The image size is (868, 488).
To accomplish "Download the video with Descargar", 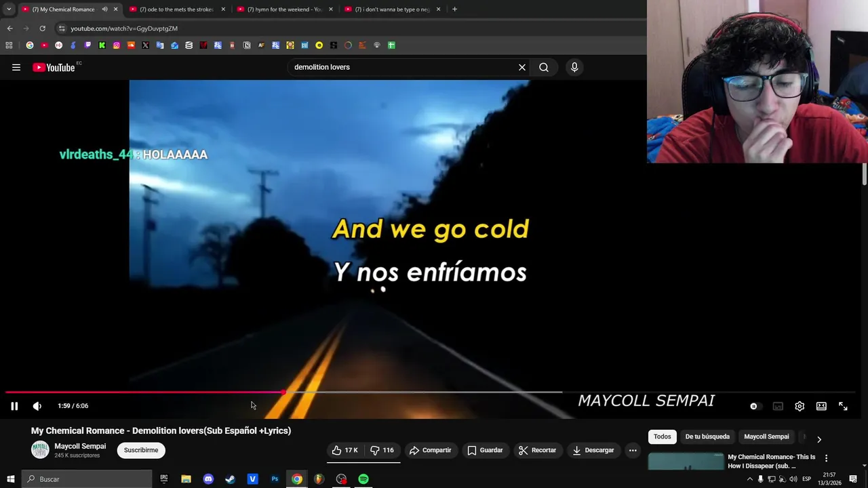I will pyautogui.click(x=593, y=450).
